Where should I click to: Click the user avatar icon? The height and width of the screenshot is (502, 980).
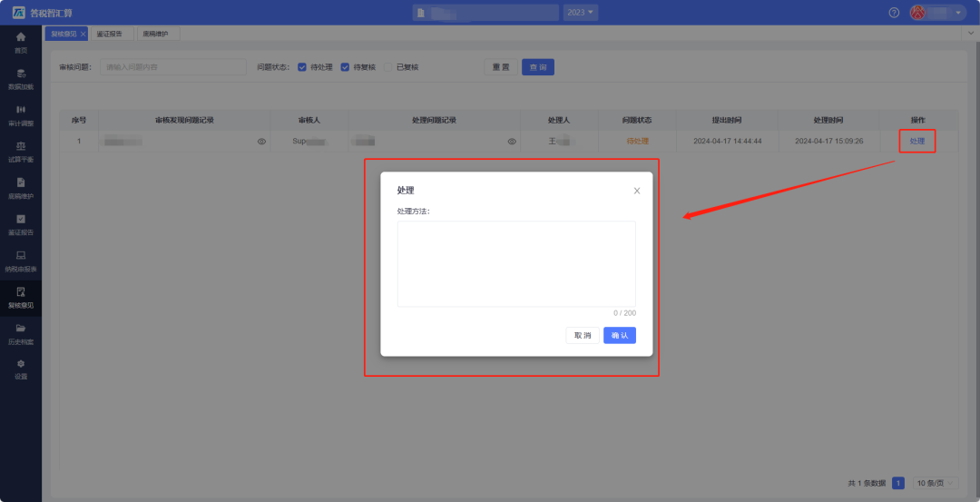(916, 13)
